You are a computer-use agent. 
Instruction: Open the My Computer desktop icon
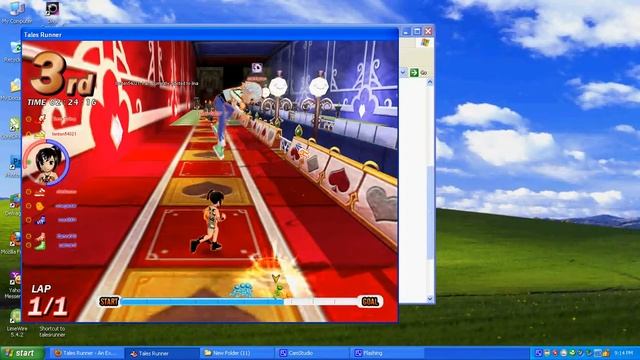16,11
